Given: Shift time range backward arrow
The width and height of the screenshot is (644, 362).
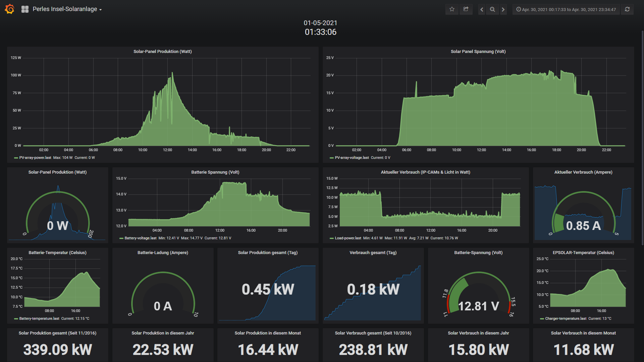Looking at the screenshot, I should pos(482,9).
